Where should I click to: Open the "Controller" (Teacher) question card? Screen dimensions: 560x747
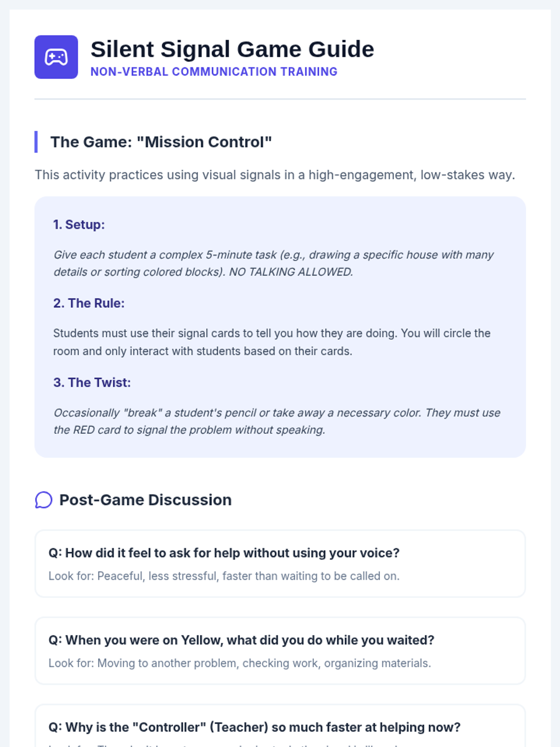coord(254,727)
